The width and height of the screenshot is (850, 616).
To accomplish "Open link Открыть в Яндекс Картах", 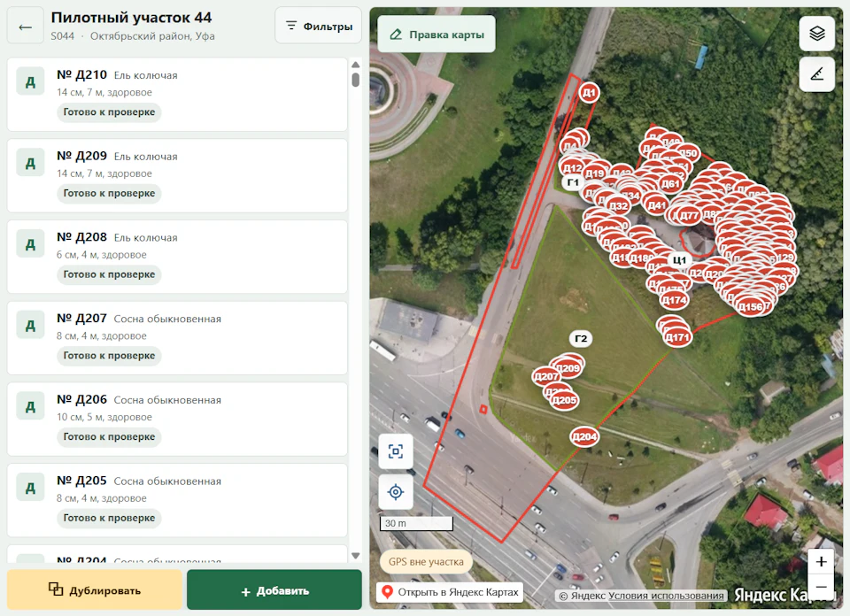I will 451,591.
